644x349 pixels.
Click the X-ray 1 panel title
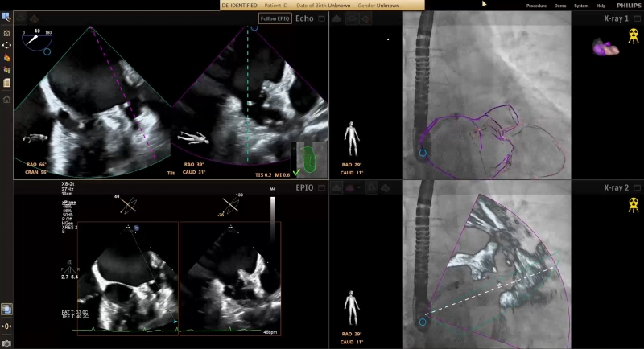click(x=616, y=18)
